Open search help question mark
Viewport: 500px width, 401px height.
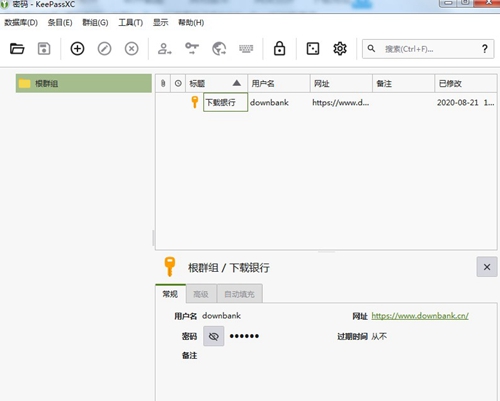485,49
